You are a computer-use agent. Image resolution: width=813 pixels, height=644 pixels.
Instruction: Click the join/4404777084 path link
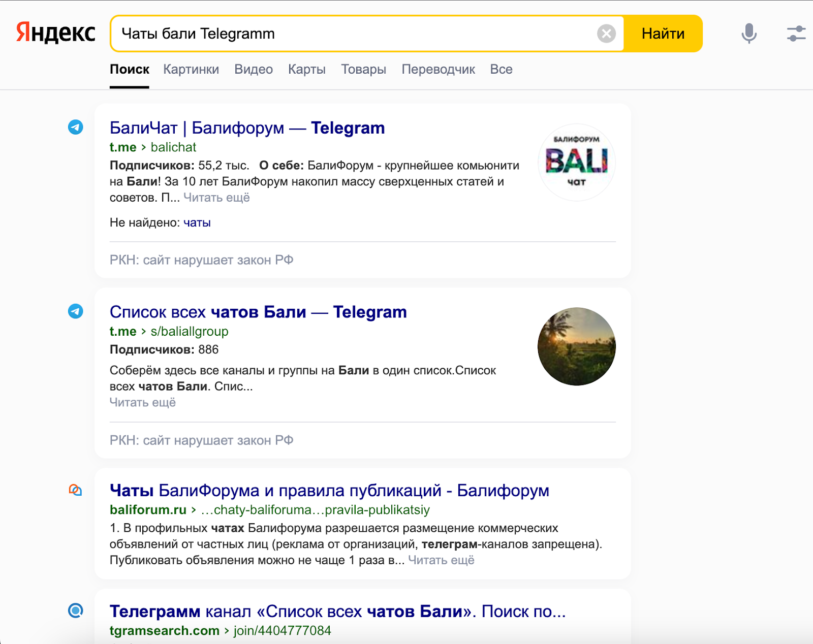(x=283, y=630)
